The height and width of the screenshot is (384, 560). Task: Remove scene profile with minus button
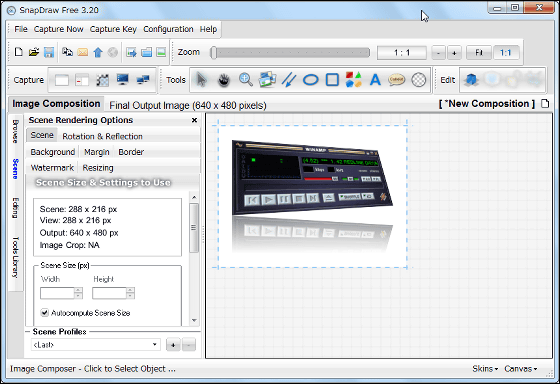coord(189,345)
